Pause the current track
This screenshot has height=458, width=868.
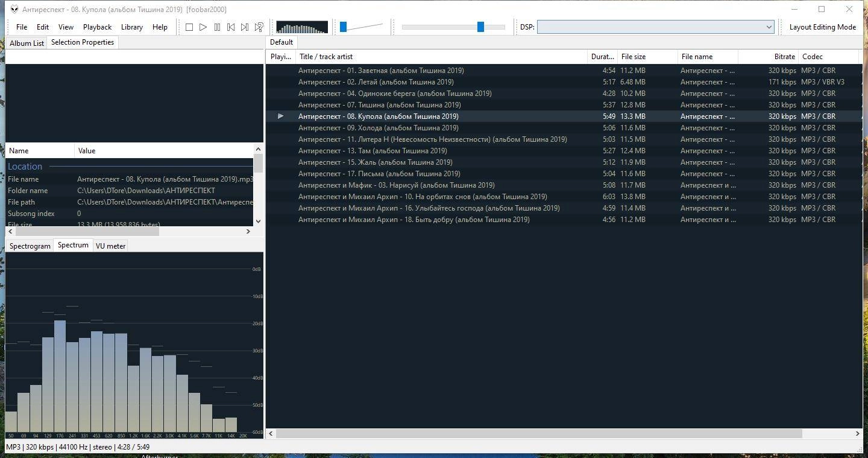[x=217, y=27]
